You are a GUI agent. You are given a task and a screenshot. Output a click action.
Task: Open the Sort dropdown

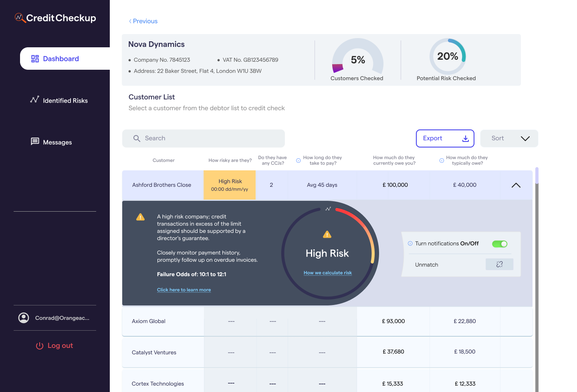(x=509, y=138)
